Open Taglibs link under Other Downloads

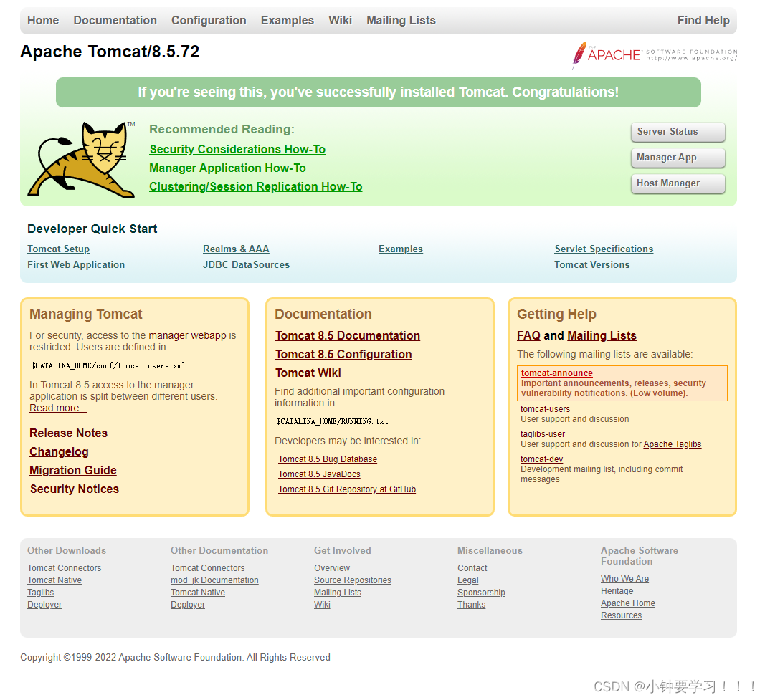coord(40,593)
